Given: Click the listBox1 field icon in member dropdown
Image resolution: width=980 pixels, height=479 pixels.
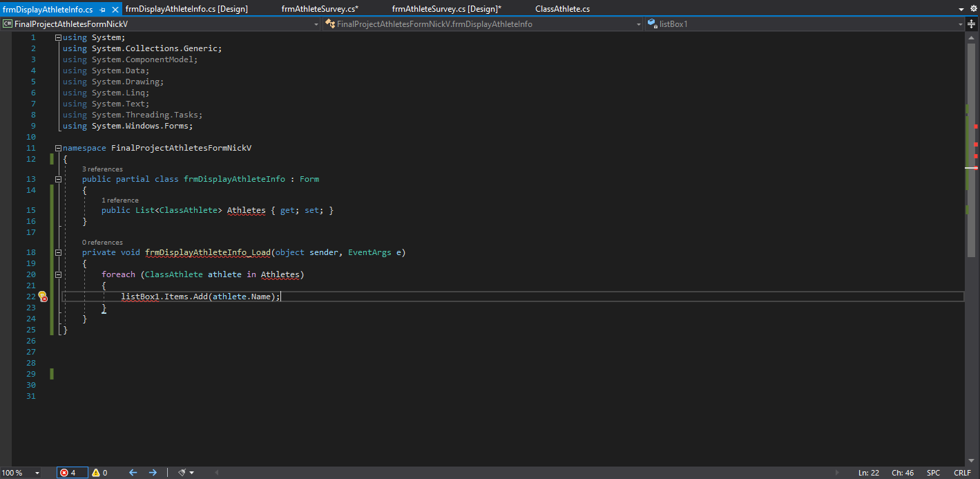Looking at the screenshot, I should (652, 24).
